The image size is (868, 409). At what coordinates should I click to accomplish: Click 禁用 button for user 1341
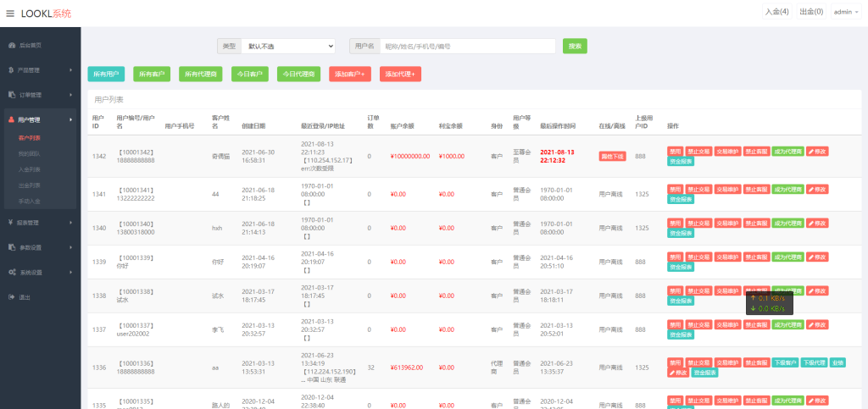point(675,190)
